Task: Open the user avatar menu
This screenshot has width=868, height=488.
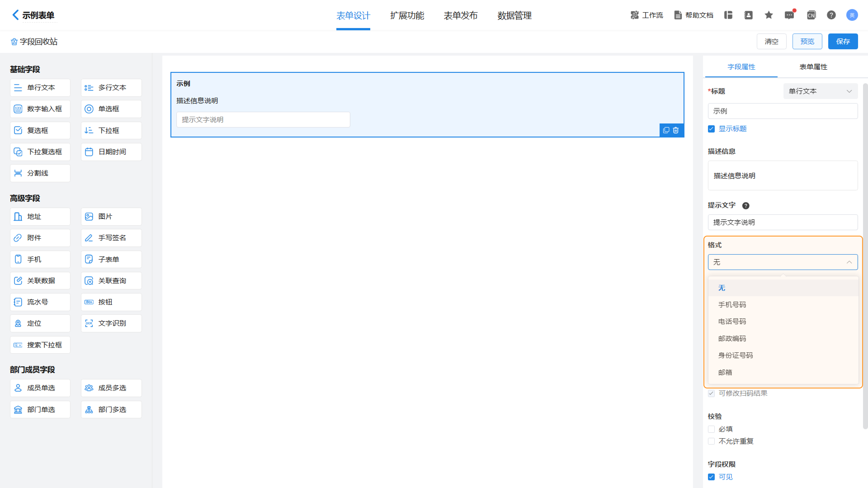Action: 852,15
